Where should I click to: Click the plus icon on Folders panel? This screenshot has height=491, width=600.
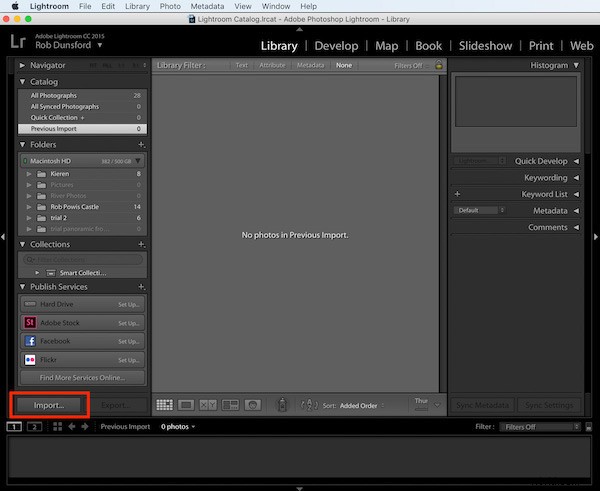(141, 145)
